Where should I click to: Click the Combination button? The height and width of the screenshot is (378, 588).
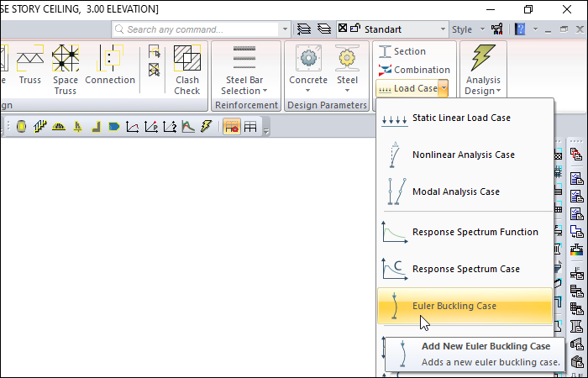point(414,70)
